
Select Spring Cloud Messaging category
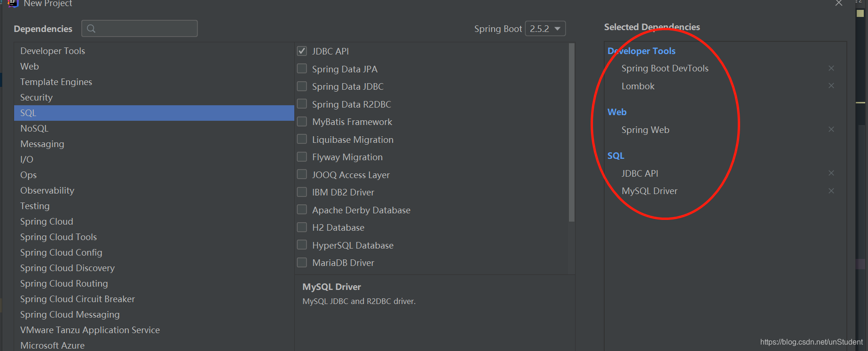(x=154, y=314)
